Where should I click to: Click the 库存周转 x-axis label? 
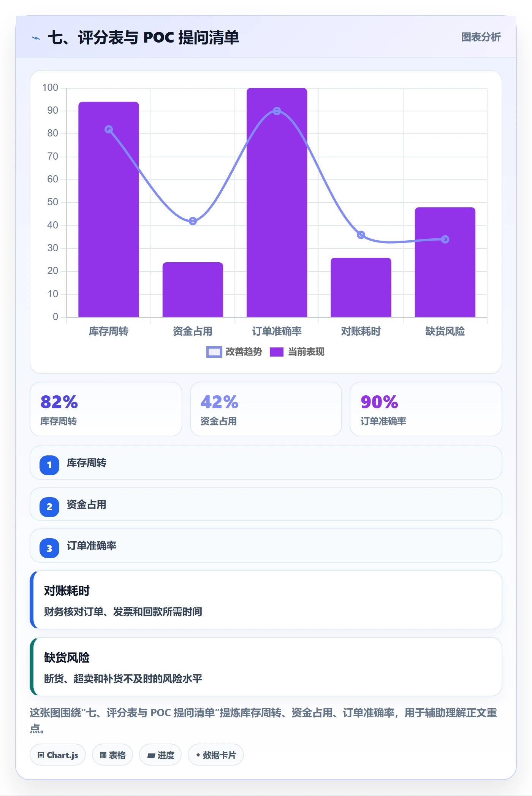point(109,331)
